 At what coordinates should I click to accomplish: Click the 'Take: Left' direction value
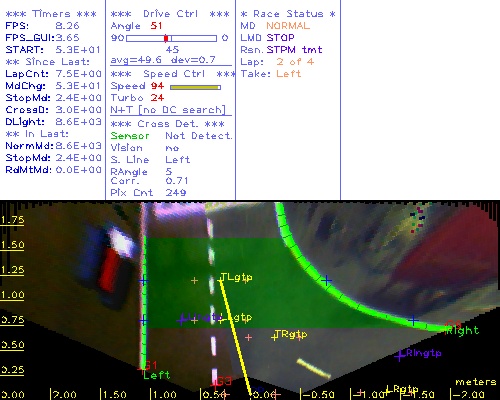[x=289, y=74]
